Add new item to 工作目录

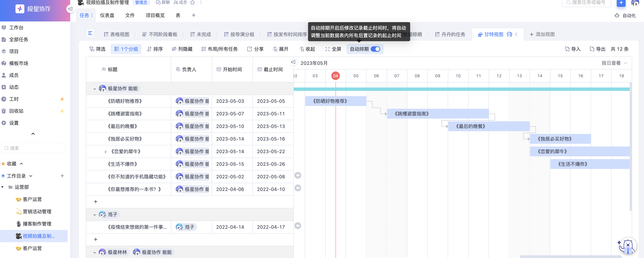pos(62,176)
